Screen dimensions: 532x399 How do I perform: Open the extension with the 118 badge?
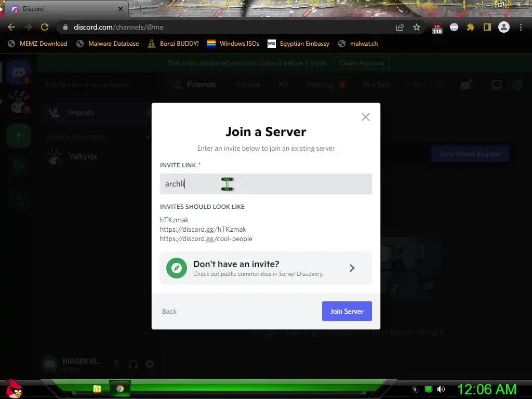coord(437,29)
